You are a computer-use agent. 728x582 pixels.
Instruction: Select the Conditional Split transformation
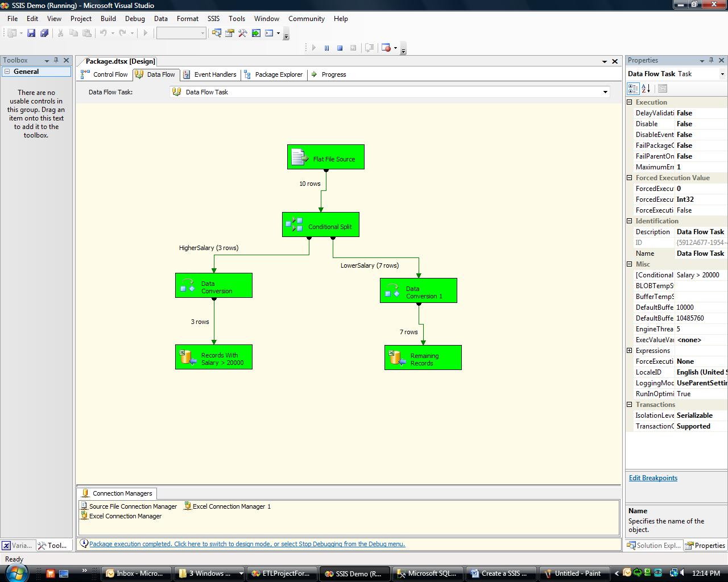tap(321, 225)
